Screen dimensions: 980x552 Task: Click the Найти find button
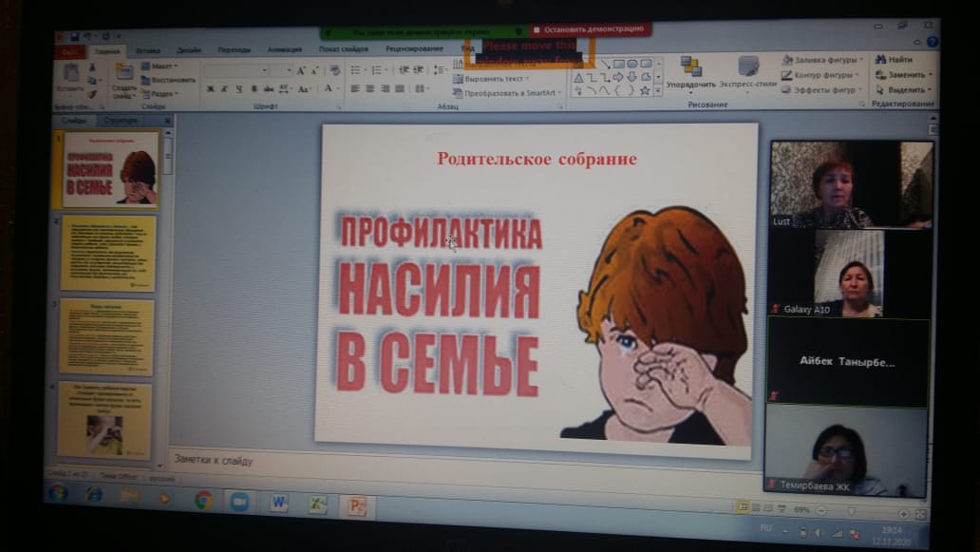(x=895, y=60)
